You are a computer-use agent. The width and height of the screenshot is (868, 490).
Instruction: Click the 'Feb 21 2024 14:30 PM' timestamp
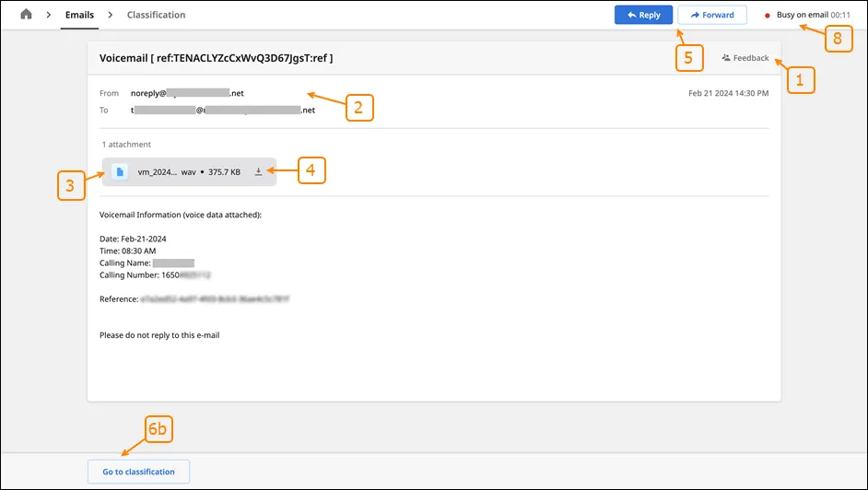tap(729, 93)
